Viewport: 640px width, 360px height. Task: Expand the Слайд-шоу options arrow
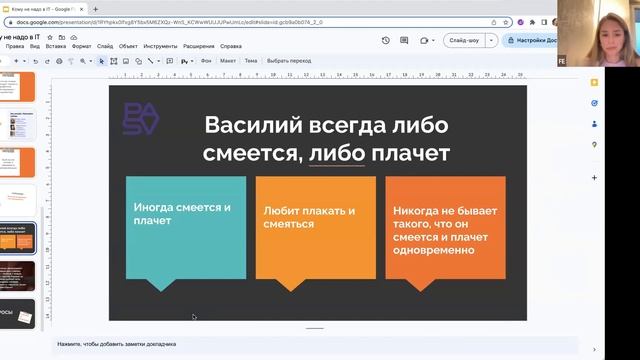pos(491,40)
